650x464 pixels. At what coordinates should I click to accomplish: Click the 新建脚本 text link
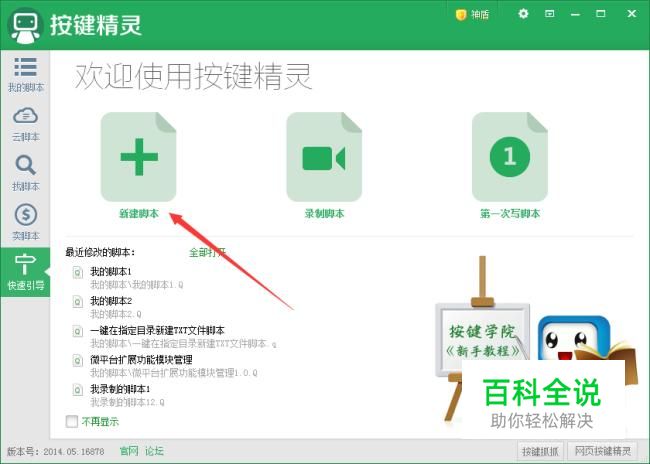(139, 214)
